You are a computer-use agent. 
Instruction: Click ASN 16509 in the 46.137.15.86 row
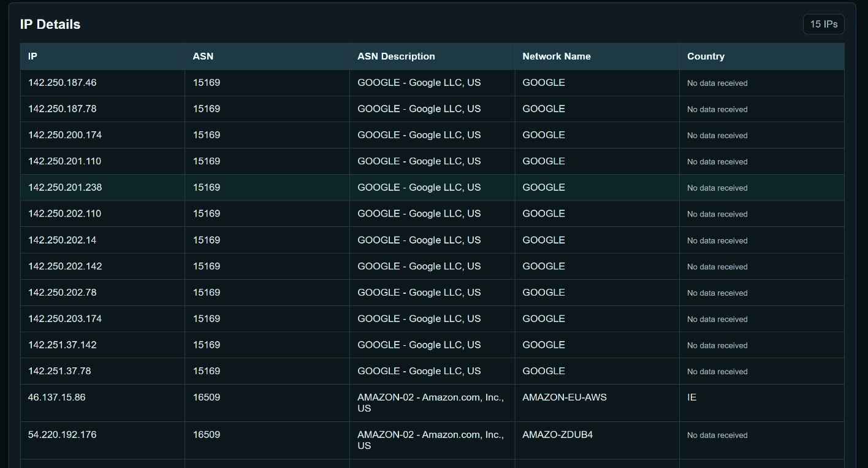[x=207, y=397]
